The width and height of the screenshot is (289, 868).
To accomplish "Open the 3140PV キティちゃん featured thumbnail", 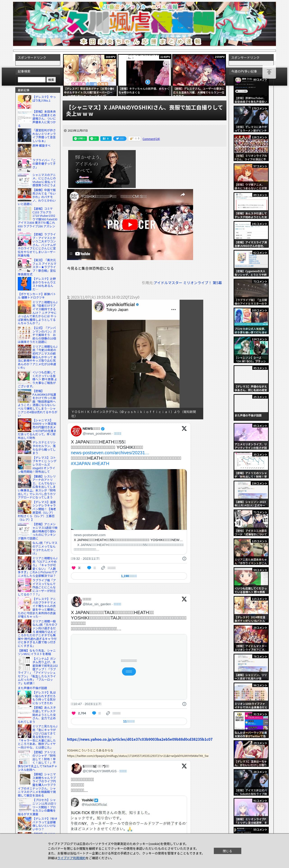I will pos(144,75).
